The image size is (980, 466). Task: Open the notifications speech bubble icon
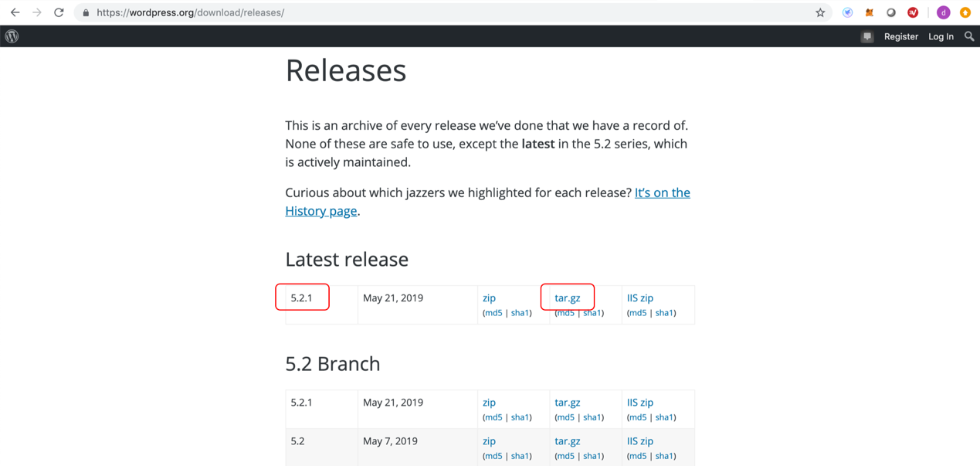867,36
